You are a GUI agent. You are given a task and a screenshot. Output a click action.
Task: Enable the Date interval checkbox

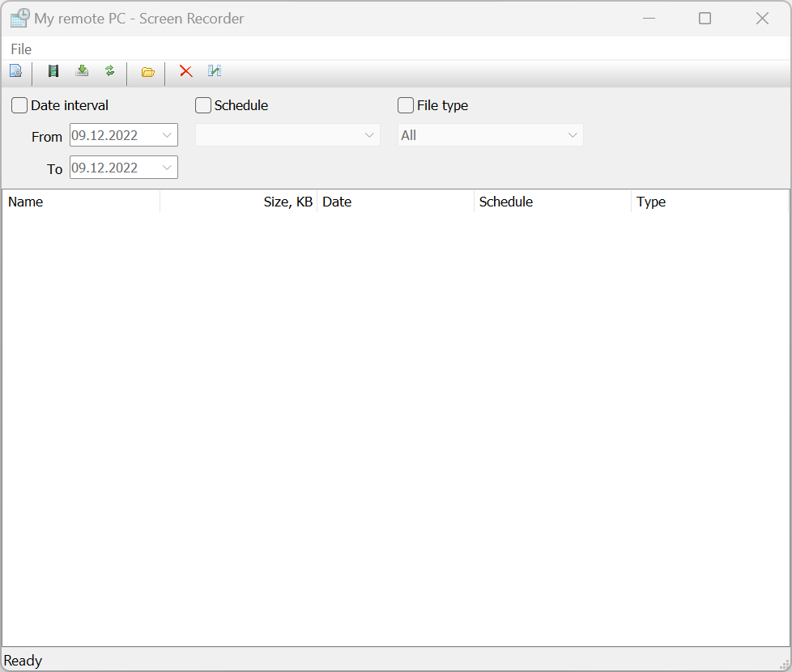coord(19,105)
